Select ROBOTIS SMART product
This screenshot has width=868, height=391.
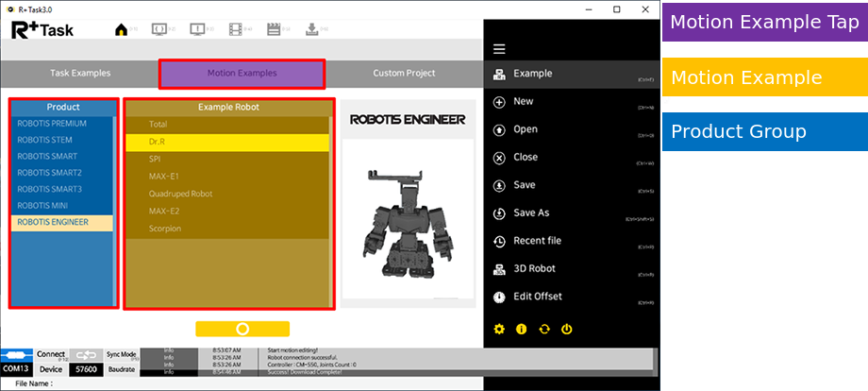click(62, 156)
